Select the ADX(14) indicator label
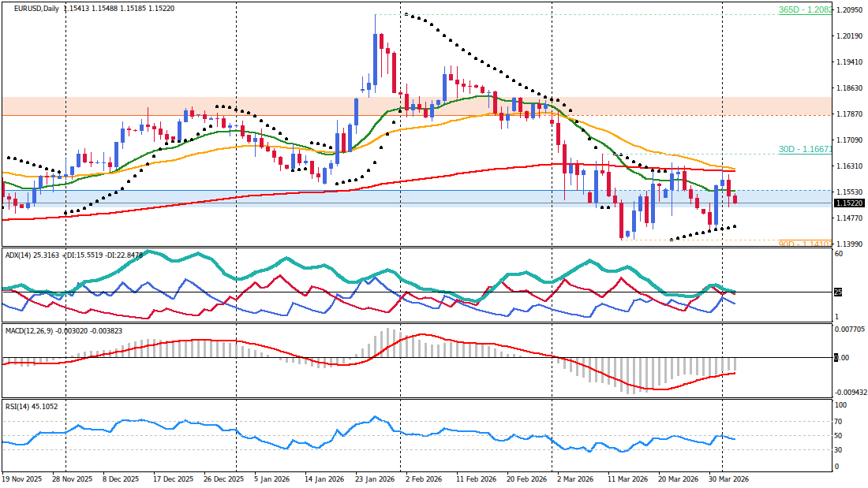Viewport: 868px width, 488px height. 73,255
